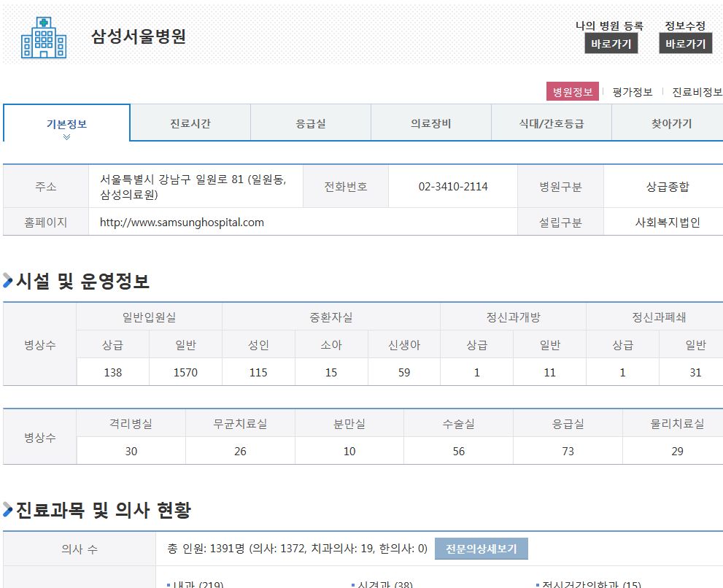This screenshot has width=723, height=588.
Task: Go to 진료비정보 section
Action: tap(697, 92)
